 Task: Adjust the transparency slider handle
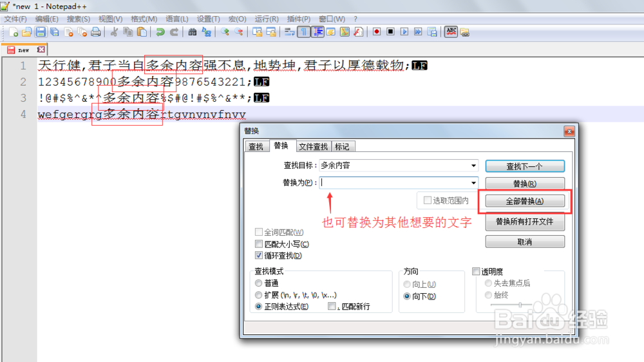520,305
